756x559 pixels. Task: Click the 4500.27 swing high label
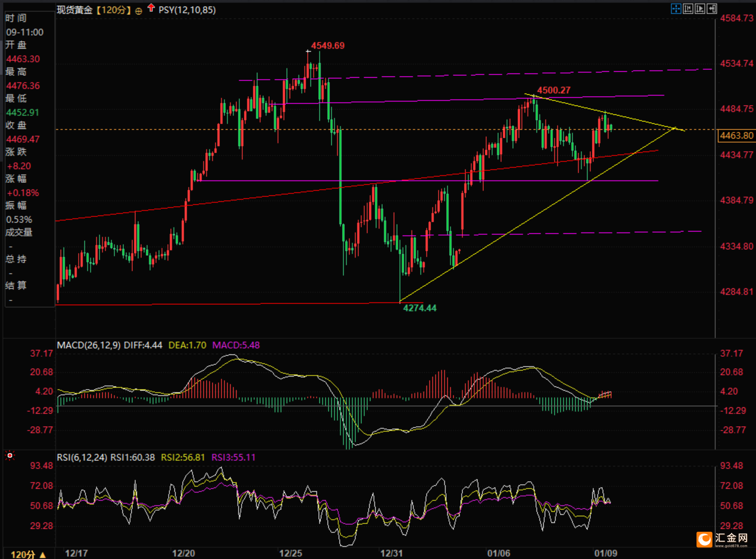click(554, 90)
